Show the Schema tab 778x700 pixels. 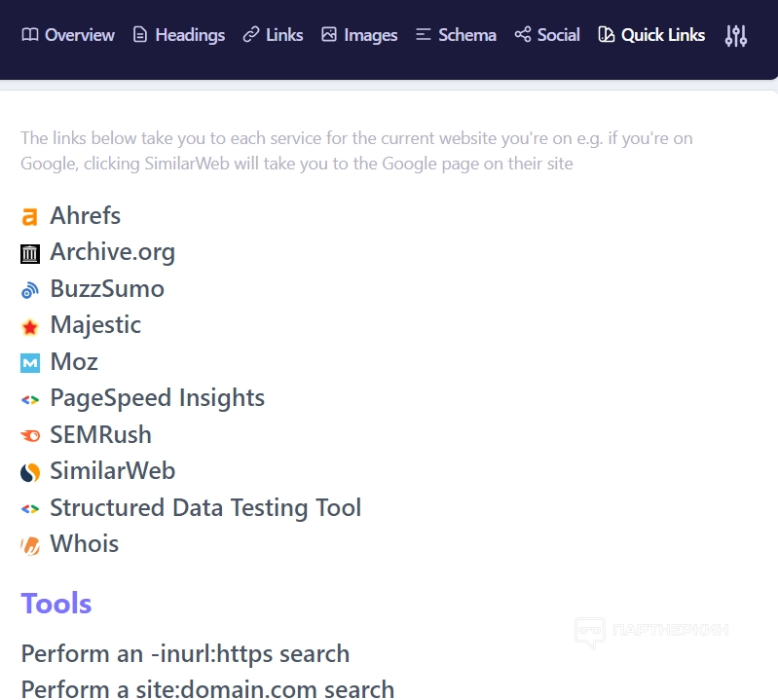pos(456,35)
